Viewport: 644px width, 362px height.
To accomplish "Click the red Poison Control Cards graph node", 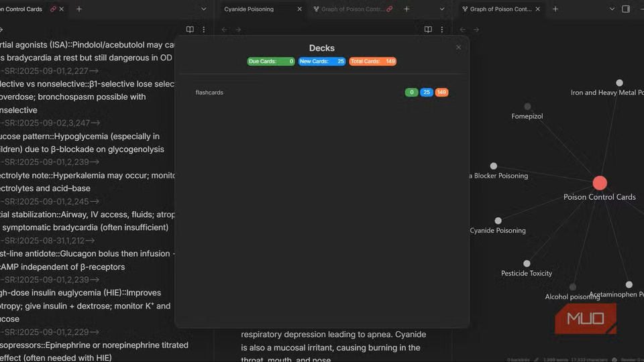I will (x=600, y=183).
